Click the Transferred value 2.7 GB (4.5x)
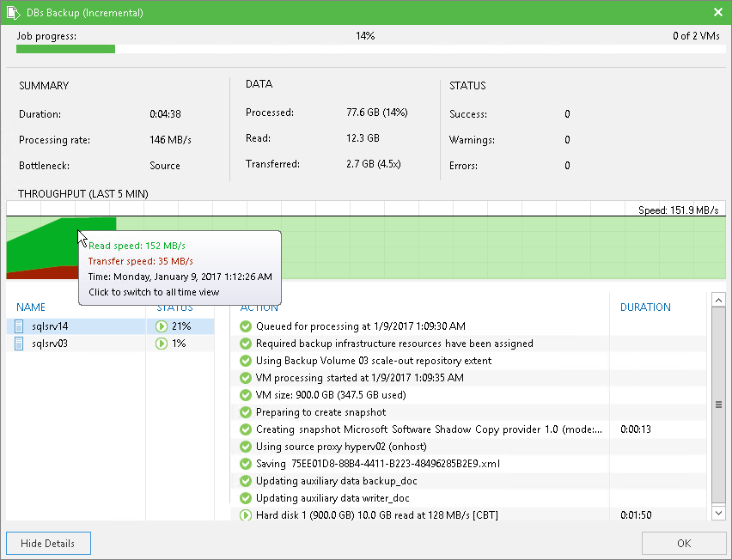The width and height of the screenshot is (732, 560). click(374, 164)
